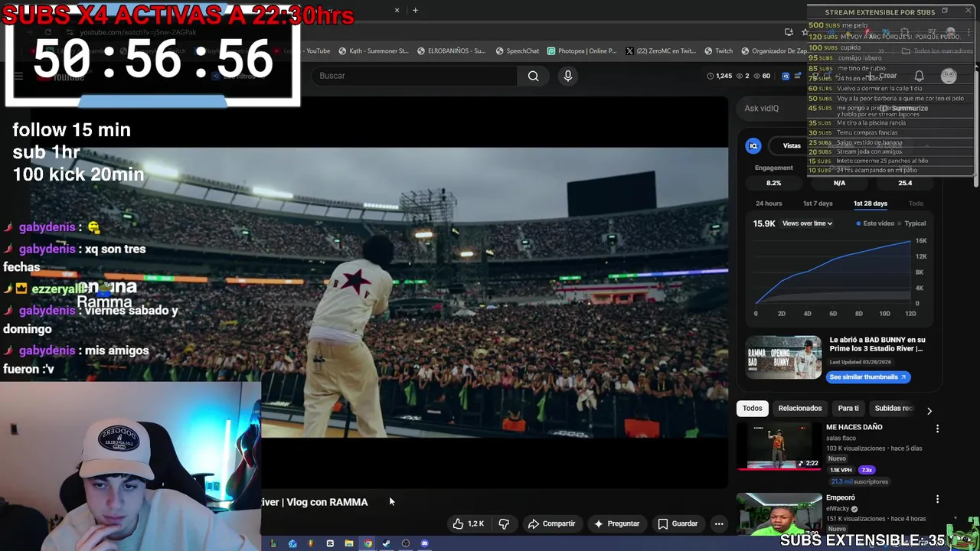Select the Todos filter chip
This screenshot has height=551, width=980.
[x=752, y=408]
